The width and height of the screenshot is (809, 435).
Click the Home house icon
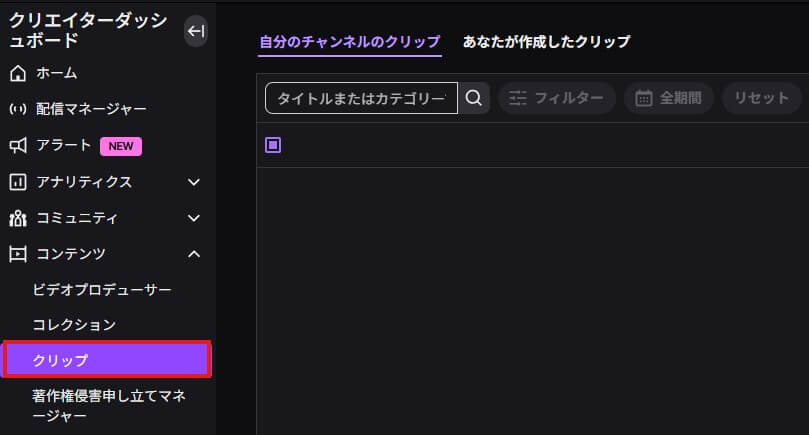tap(17, 73)
